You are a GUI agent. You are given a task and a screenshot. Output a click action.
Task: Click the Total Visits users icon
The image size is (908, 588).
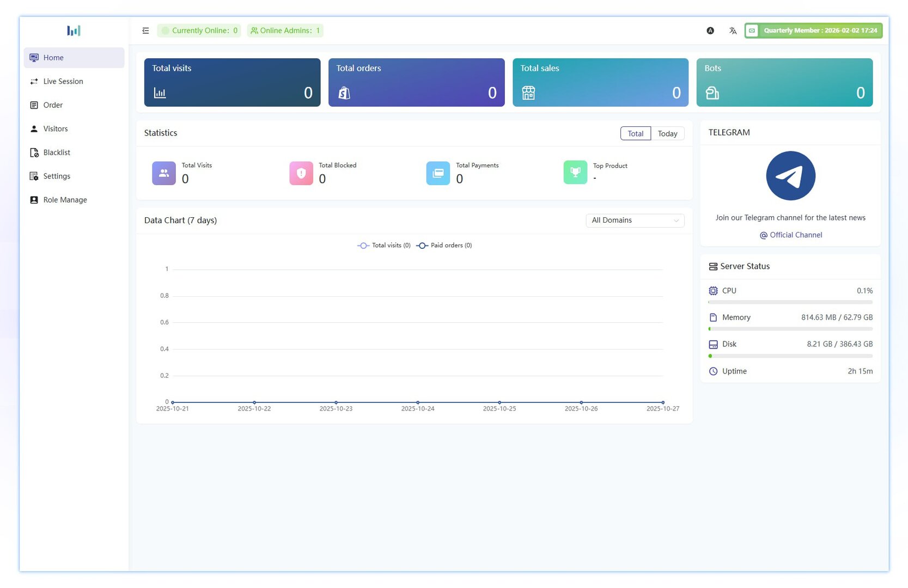click(x=164, y=173)
